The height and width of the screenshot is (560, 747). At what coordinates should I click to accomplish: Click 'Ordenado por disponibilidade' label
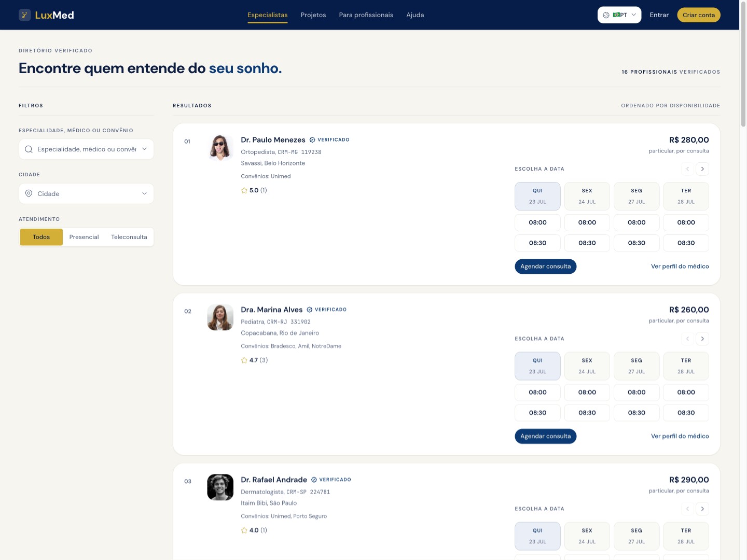[x=671, y=106]
